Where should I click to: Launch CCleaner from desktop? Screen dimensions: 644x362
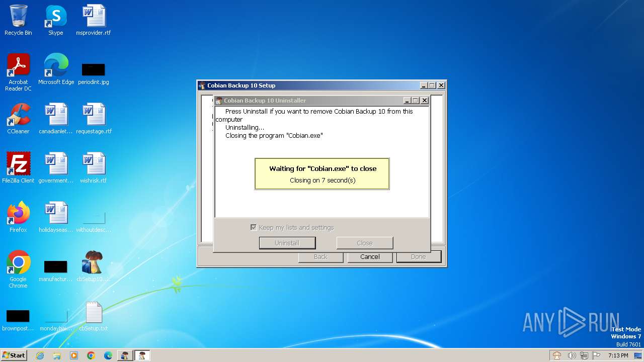point(18,119)
